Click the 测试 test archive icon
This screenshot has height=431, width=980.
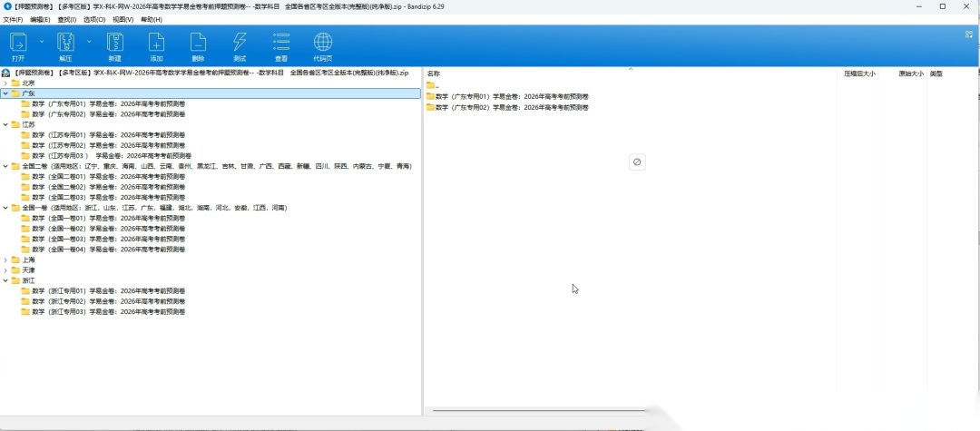coord(240,43)
